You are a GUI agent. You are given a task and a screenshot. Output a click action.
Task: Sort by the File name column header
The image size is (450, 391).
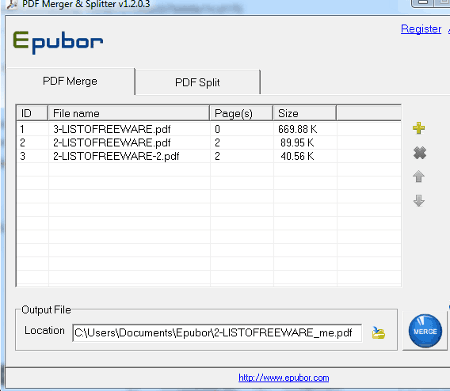129,113
